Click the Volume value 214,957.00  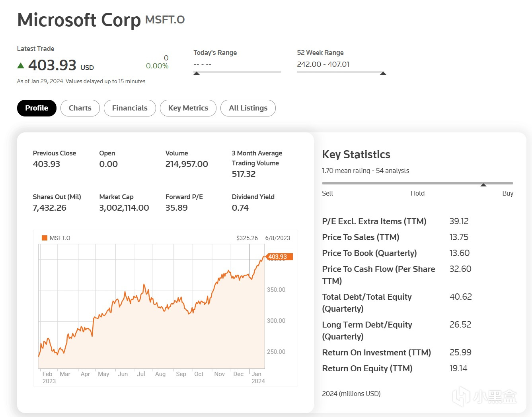[187, 164]
